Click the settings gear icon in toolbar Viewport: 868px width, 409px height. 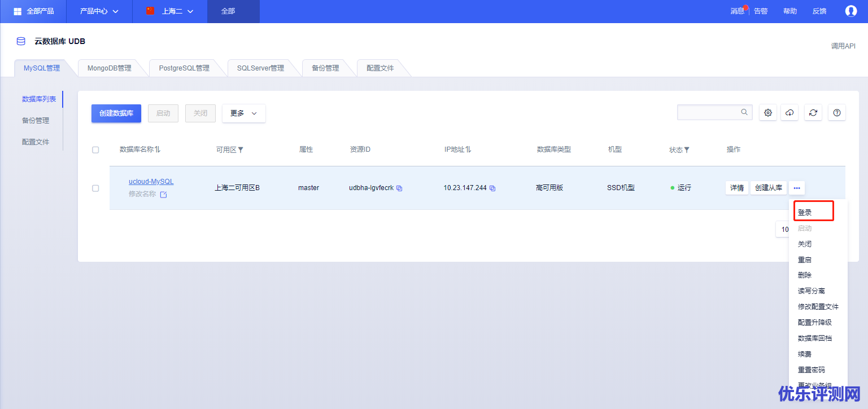[x=768, y=113]
